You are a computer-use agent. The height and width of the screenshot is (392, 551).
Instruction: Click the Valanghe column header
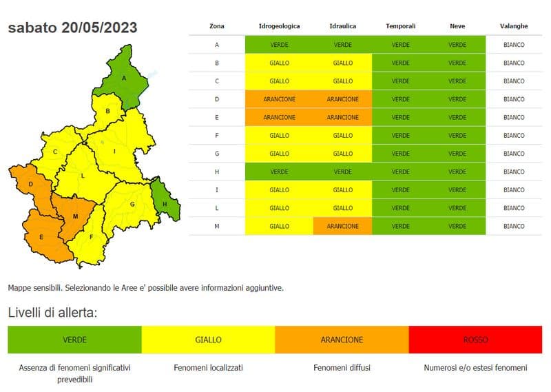tap(514, 26)
